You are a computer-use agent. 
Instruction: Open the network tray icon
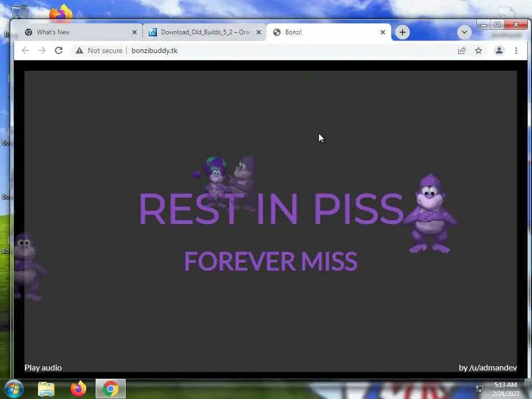480,389
